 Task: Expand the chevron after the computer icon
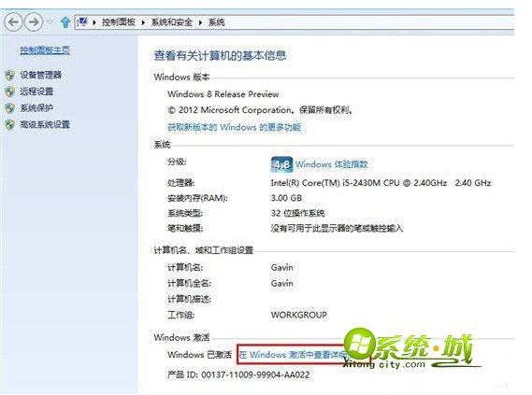point(94,22)
